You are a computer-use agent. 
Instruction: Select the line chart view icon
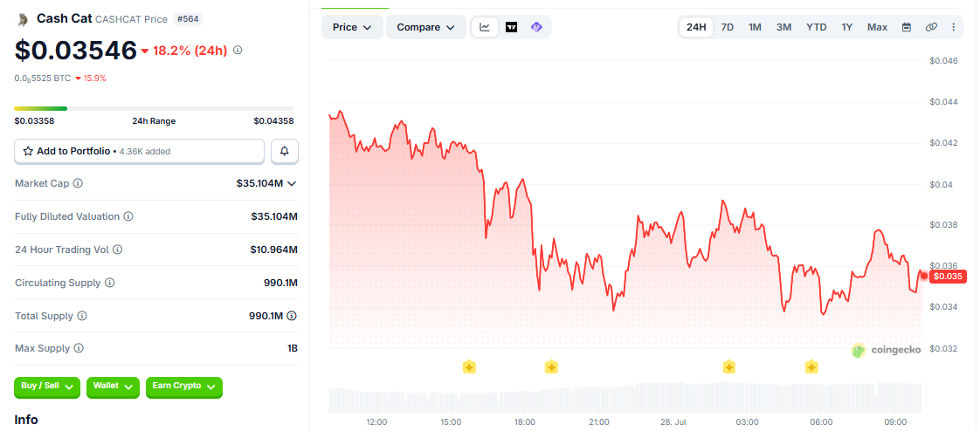point(485,27)
